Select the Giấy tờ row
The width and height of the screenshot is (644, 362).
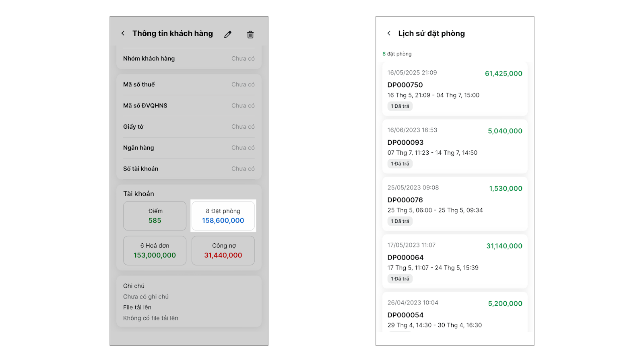click(189, 127)
